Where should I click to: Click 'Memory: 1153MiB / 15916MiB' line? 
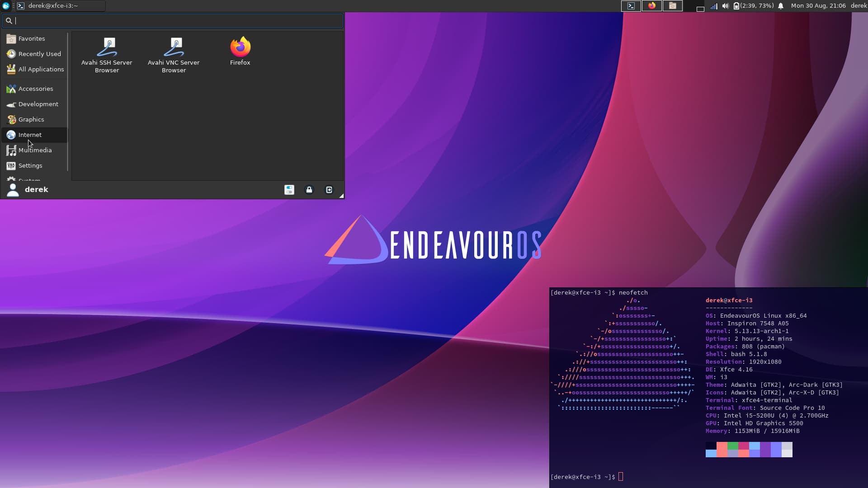752,431
